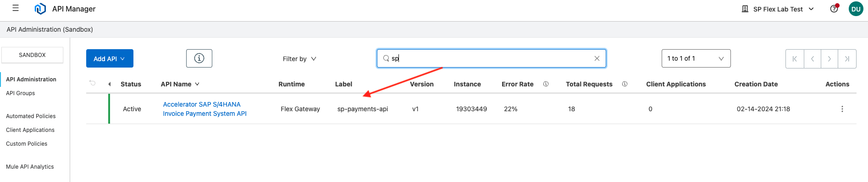
Task: Open Accelerator SAP S/4HANA Invoice Payment System API
Action: [205, 109]
